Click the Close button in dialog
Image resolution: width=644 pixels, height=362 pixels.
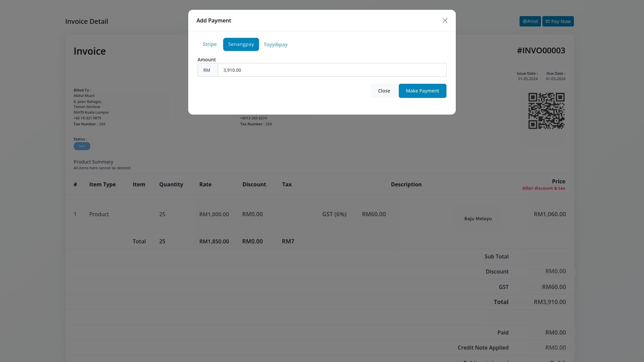[x=384, y=91]
